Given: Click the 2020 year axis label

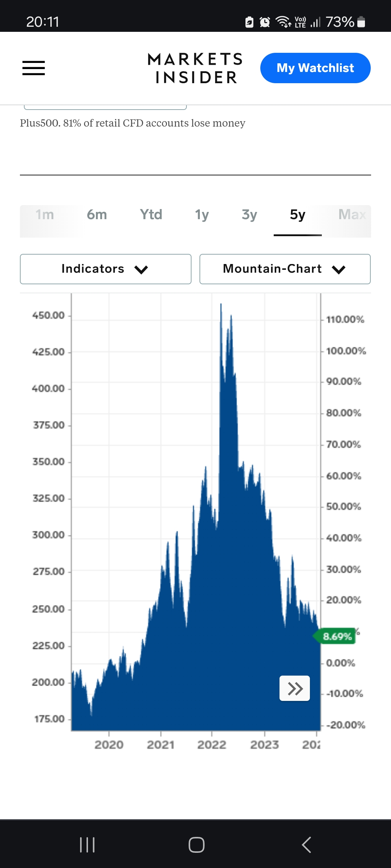Looking at the screenshot, I should click(109, 745).
